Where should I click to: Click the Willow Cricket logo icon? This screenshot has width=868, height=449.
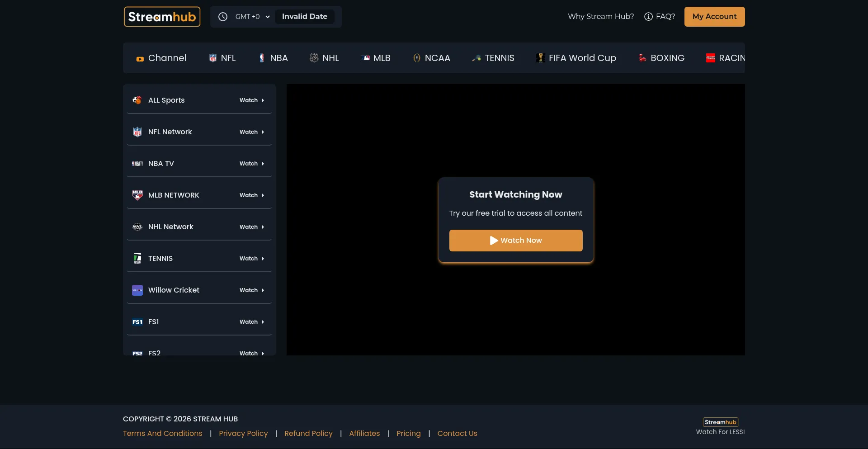pos(137,290)
